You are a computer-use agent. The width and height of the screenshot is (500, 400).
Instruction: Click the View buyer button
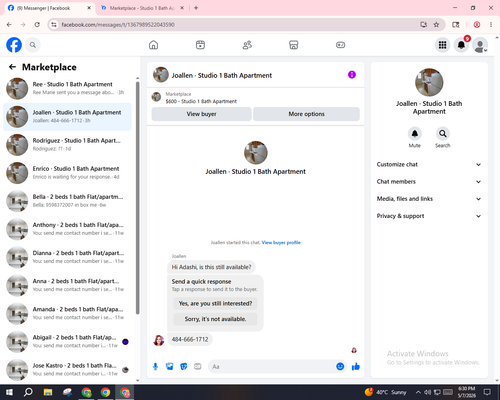[x=201, y=114]
